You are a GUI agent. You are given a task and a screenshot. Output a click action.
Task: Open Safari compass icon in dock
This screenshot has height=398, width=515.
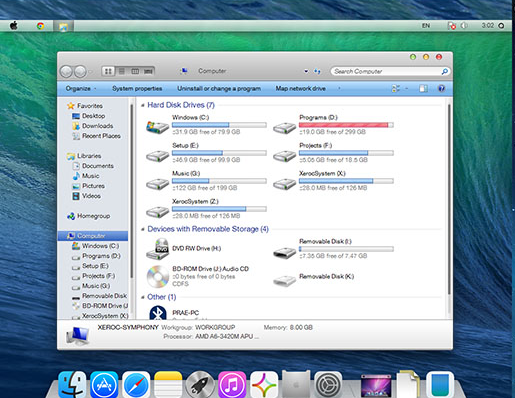(x=136, y=385)
